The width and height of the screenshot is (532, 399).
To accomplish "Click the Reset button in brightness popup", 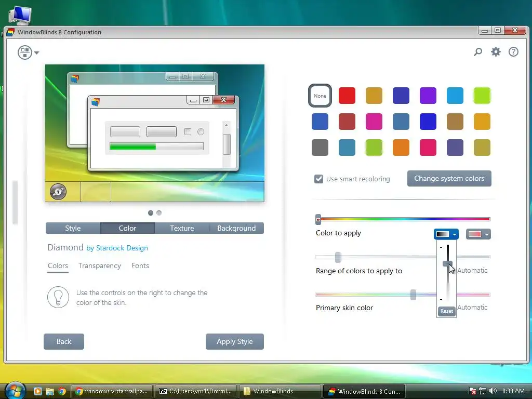I will [446, 311].
